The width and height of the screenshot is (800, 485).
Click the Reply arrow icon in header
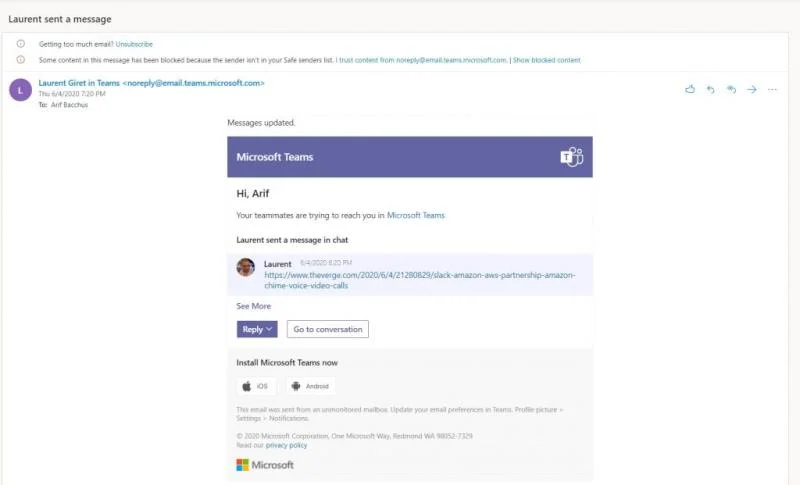coord(710,90)
